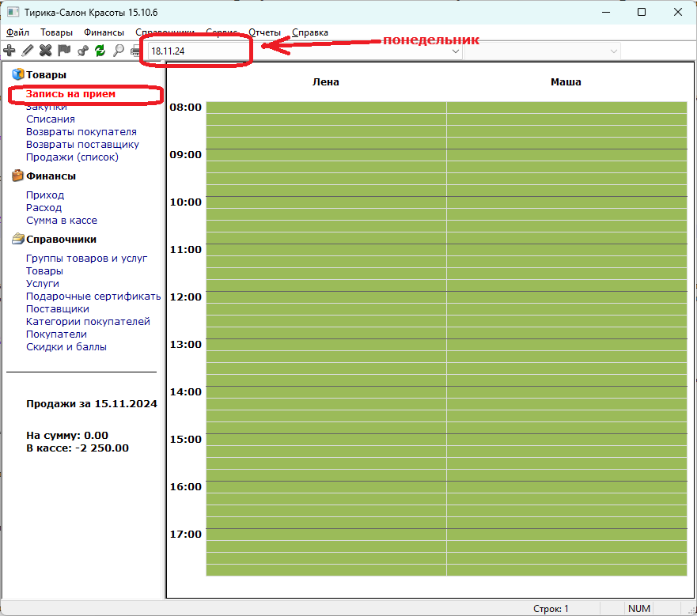
Task: Click the 09:00 time label
Action: coord(185,155)
